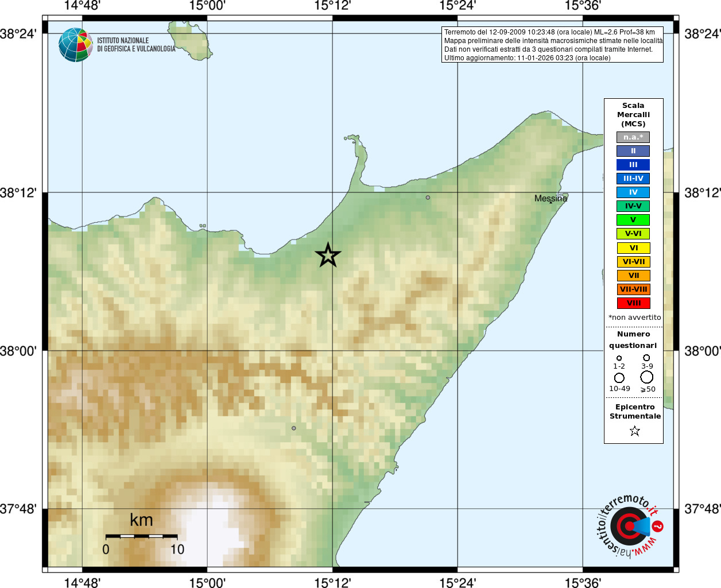Select the gray n.a.* intensity swatch
Screen dimensions: 721x588
pos(633,137)
